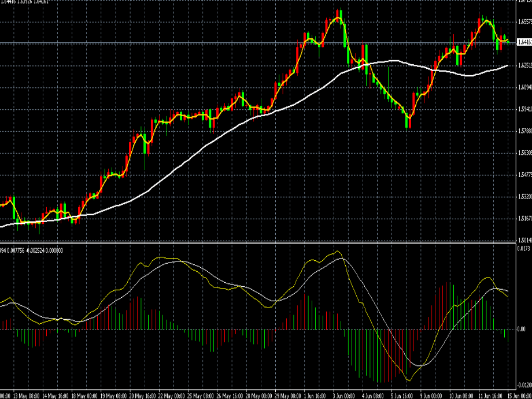The image size is (532, 399).
Task: Click the indicator value 0.007756
Action: click(x=16, y=251)
